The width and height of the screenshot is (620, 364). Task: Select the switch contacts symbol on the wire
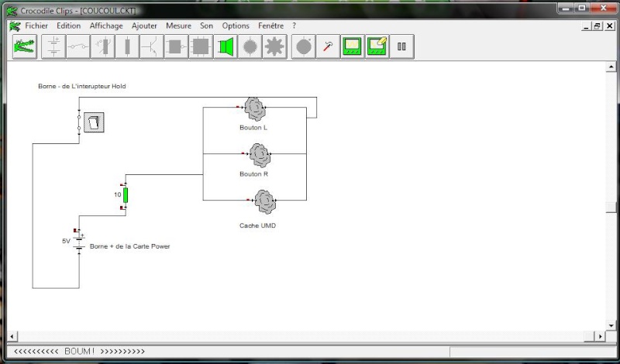[79, 122]
